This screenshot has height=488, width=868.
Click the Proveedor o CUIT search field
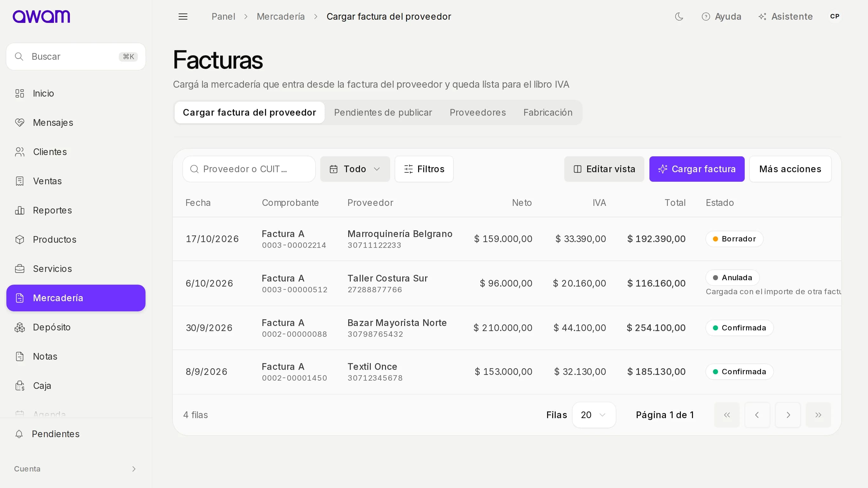pos(249,169)
